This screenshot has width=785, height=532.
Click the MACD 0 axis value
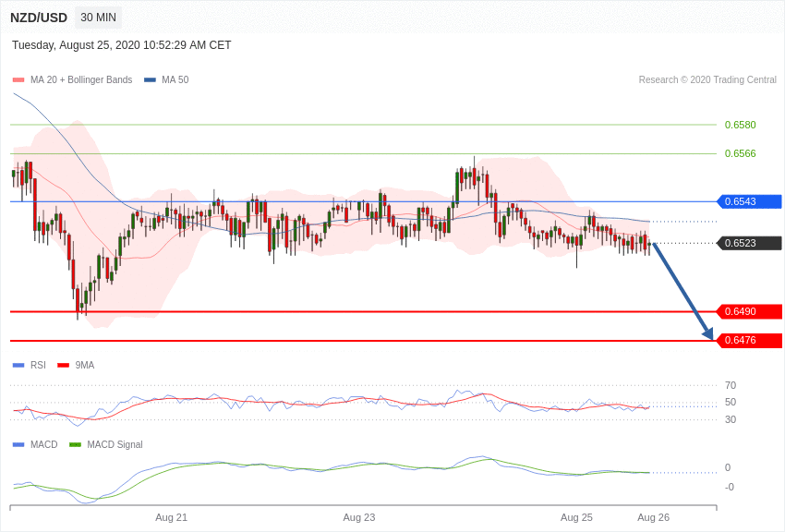coord(728,468)
